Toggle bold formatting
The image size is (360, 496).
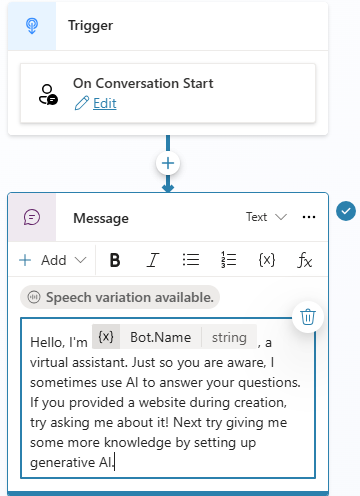coord(115,260)
